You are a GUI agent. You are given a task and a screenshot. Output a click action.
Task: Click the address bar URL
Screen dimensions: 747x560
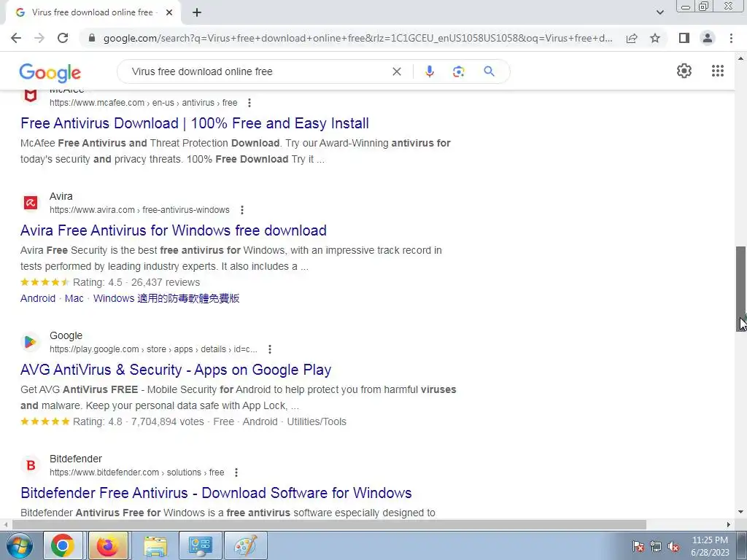click(x=357, y=38)
